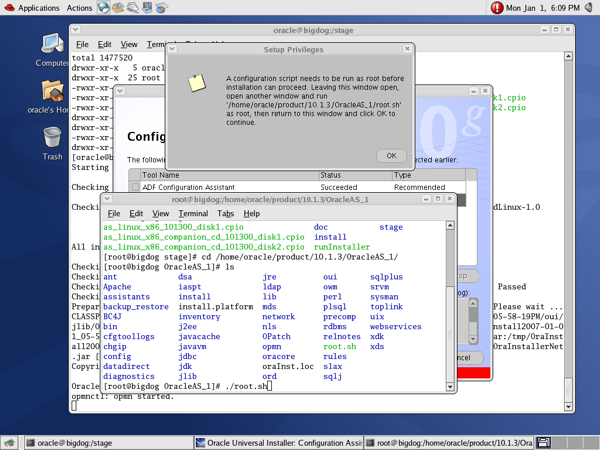This screenshot has width=600, height=450.
Task: Click the first workspace in workspace switcher
Action: (x=543, y=443)
